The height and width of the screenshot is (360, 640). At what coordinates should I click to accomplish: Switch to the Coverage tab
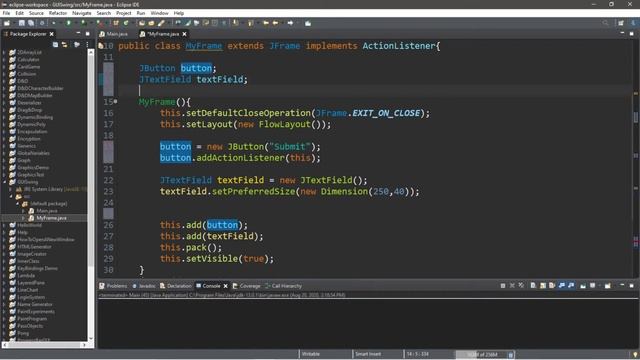tap(247, 286)
